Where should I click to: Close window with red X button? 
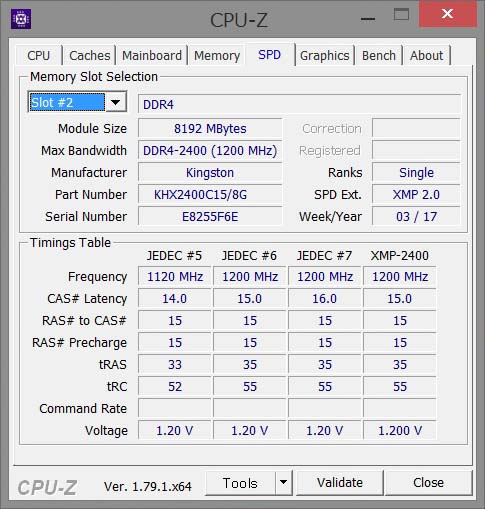[x=447, y=14]
